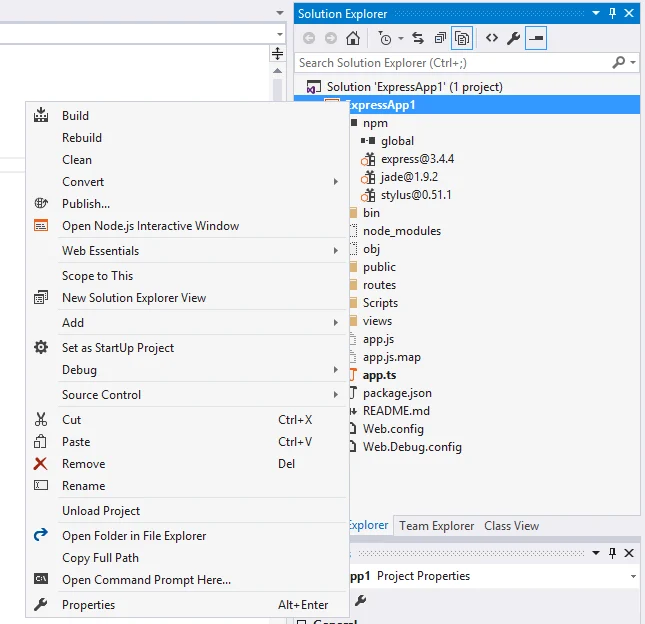Expand the Web Essentials submenu
645x624 pixels.
187,251
